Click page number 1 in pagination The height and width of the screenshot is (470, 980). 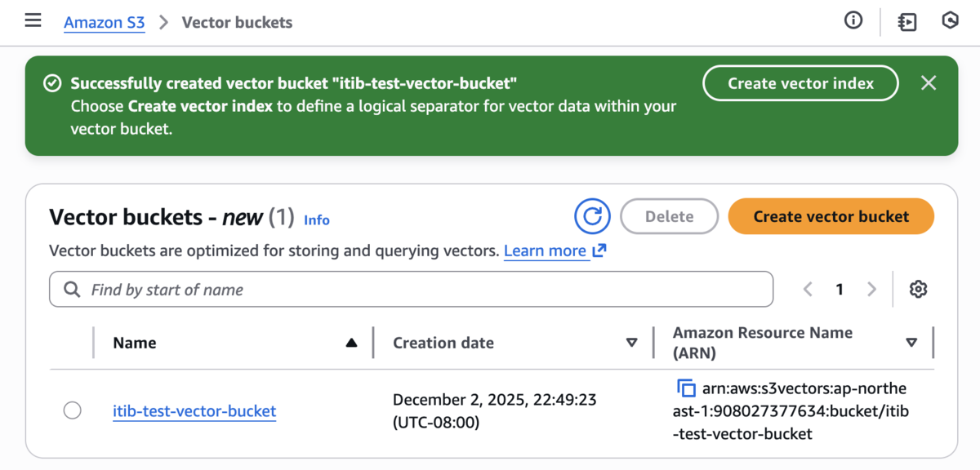[840, 289]
